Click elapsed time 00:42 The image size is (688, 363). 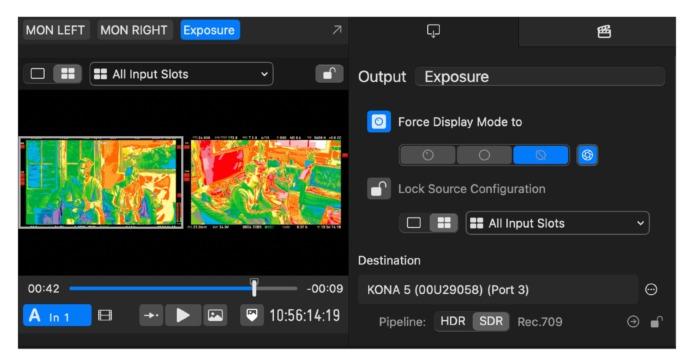[43, 289]
